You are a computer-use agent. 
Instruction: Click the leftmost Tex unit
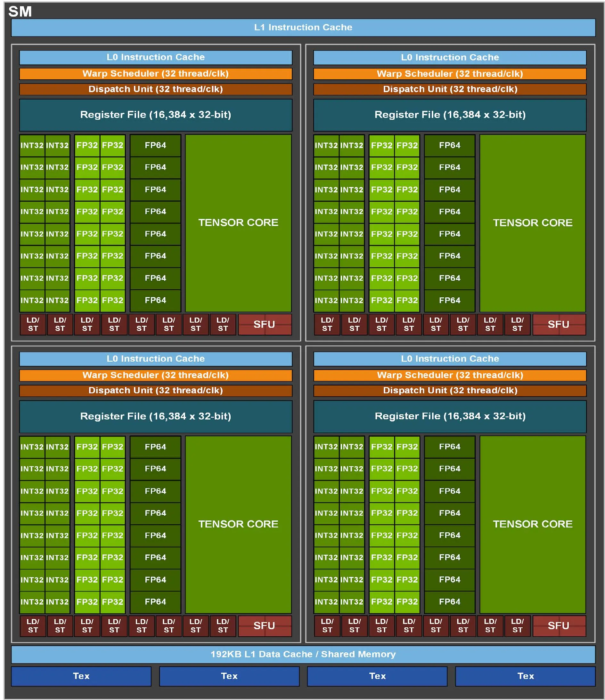[x=81, y=676]
